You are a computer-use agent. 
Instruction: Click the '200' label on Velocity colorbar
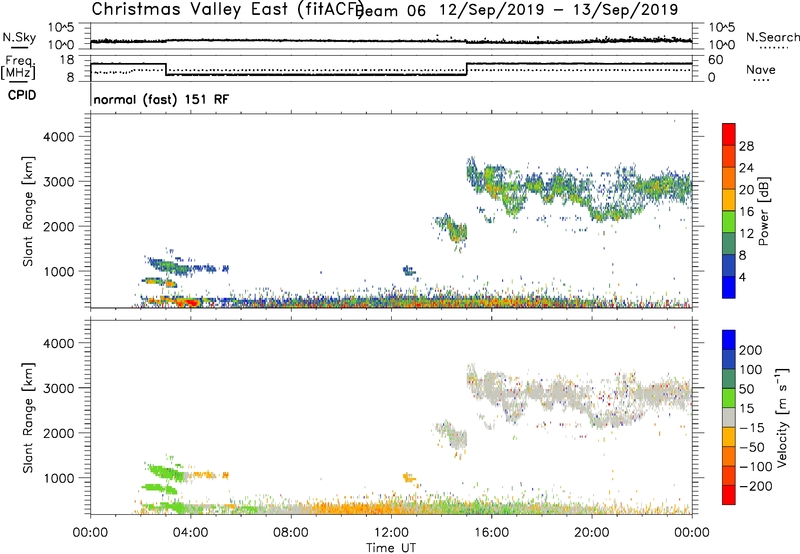751,350
